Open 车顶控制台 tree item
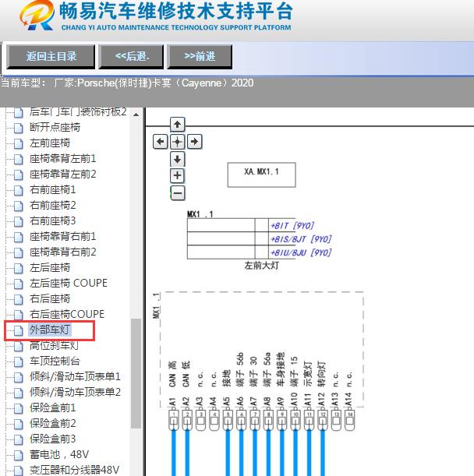This screenshot has width=474, height=476. click(55, 361)
